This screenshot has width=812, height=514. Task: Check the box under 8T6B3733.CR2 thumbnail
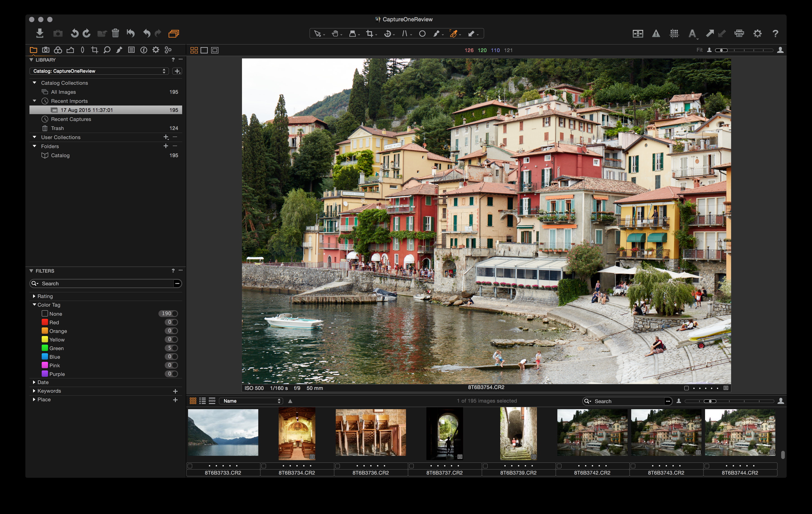coord(190,466)
